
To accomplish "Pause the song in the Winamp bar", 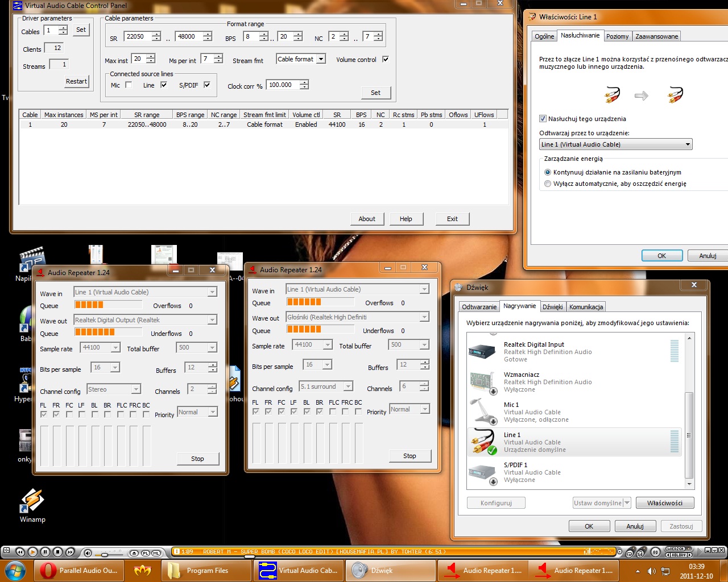I will 45,552.
